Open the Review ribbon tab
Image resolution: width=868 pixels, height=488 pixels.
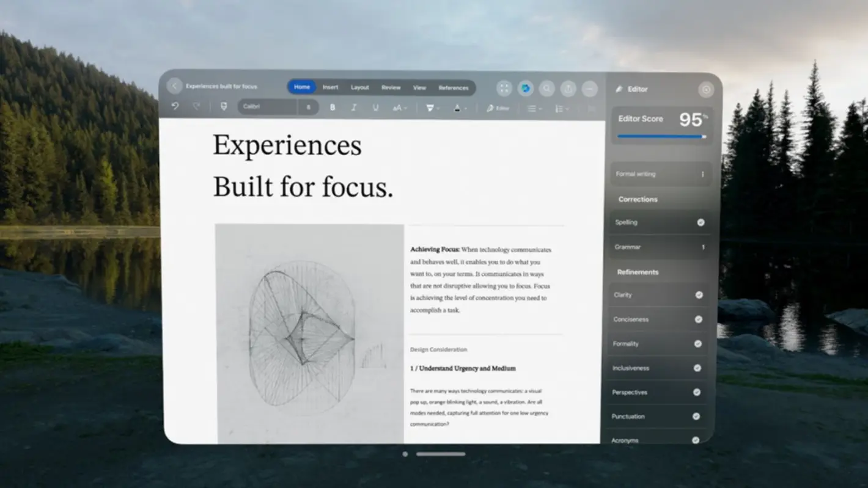point(391,87)
